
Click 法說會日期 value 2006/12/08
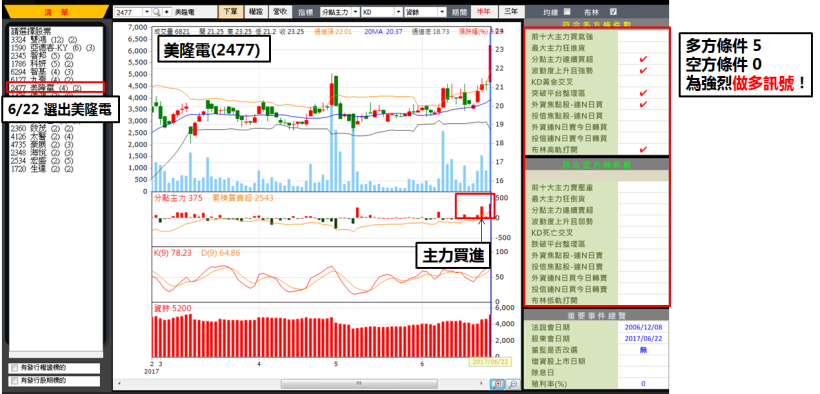coord(643,328)
